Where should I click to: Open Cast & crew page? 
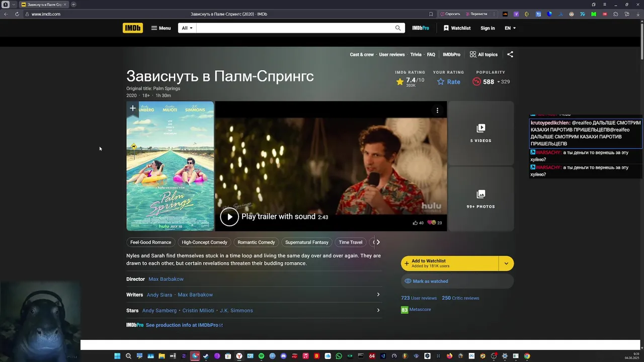362,54
